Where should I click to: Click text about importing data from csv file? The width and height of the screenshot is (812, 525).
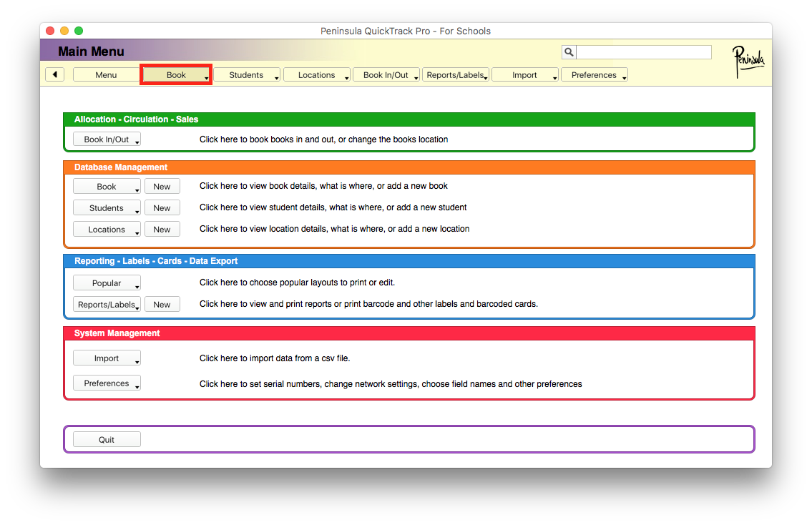click(x=275, y=358)
